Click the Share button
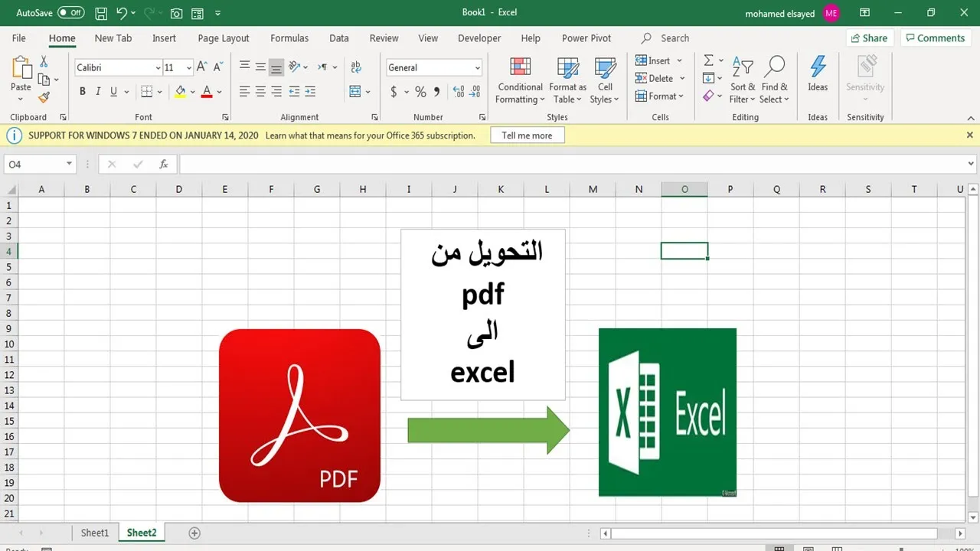980x551 pixels. tap(869, 37)
